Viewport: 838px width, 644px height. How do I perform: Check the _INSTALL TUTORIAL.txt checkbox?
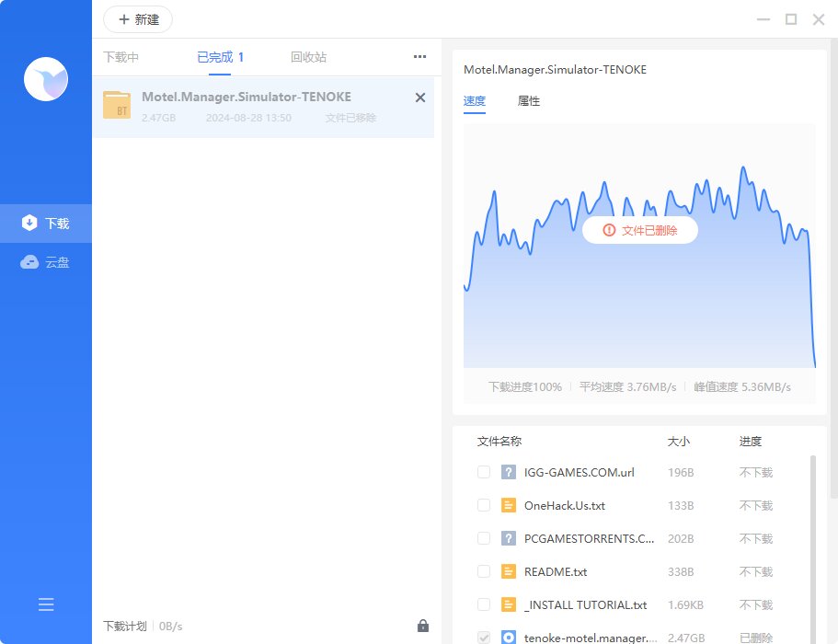tap(483, 604)
